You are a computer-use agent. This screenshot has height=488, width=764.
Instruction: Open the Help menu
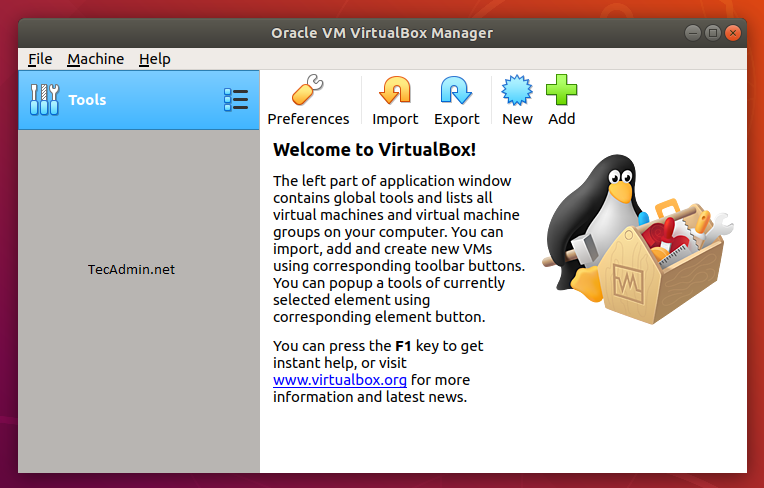coord(154,59)
